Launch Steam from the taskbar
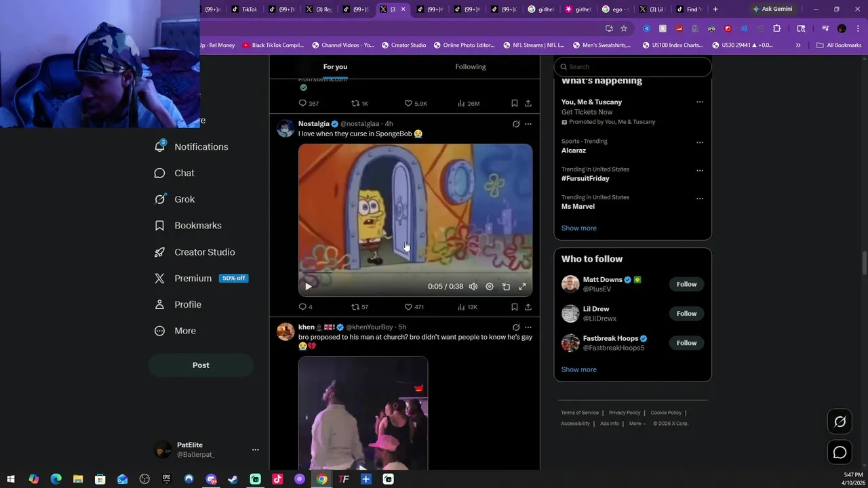 tap(233, 479)
